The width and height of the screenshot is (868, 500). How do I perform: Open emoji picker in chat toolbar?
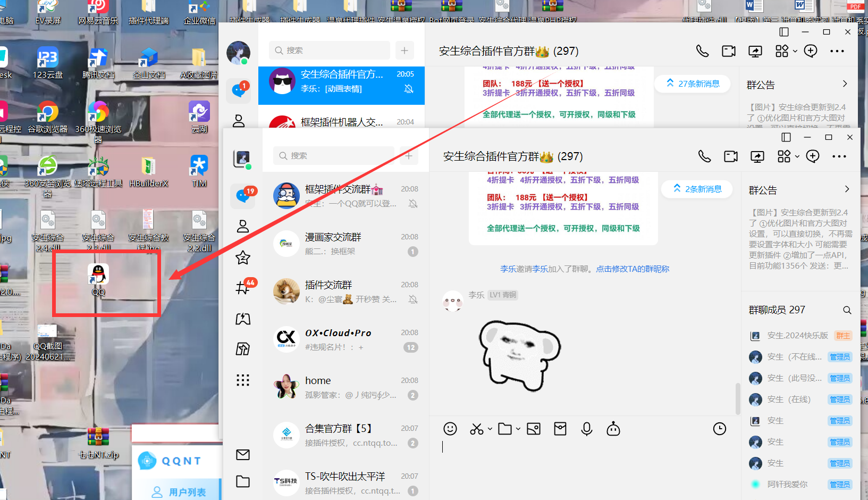(x=450, y=429)
